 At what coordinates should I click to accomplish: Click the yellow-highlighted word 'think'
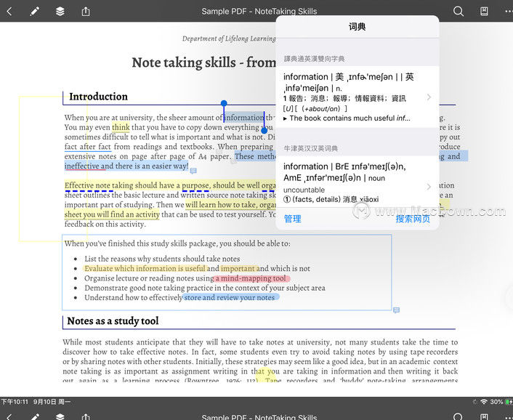pos(121,127)
